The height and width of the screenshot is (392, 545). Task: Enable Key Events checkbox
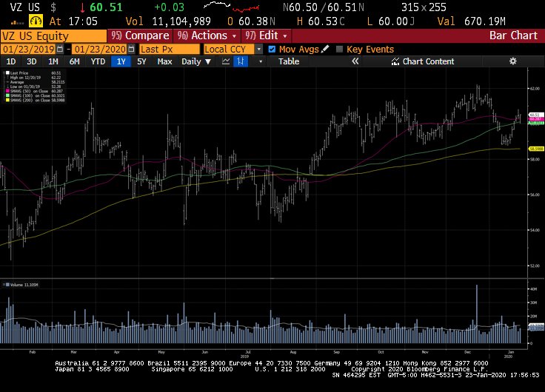[x=339, y=49]
